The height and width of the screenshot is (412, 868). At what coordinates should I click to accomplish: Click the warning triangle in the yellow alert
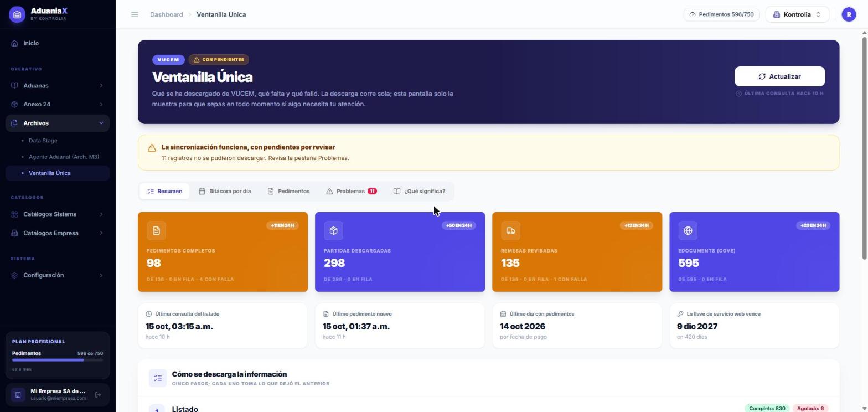[x=152, y=148]
